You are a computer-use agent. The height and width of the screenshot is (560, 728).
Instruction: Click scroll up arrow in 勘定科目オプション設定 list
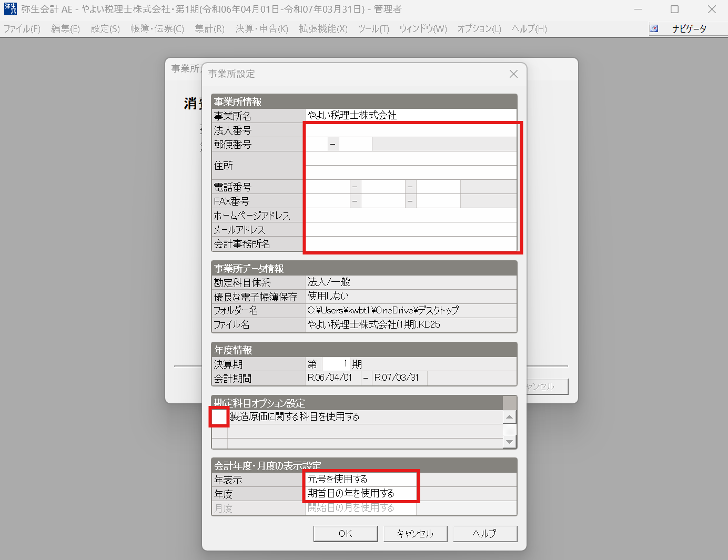tap(509, 417)
